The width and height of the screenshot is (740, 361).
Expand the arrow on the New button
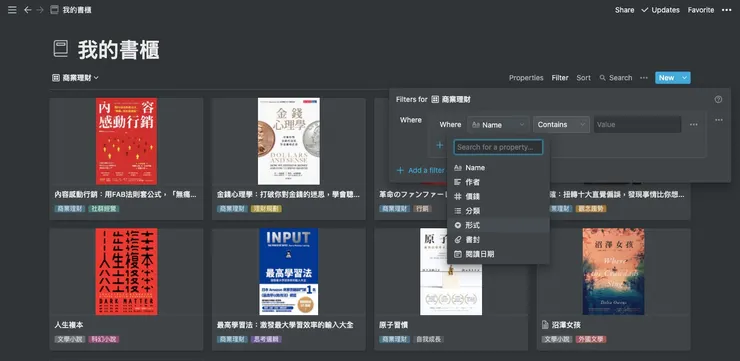coord(684,78)
